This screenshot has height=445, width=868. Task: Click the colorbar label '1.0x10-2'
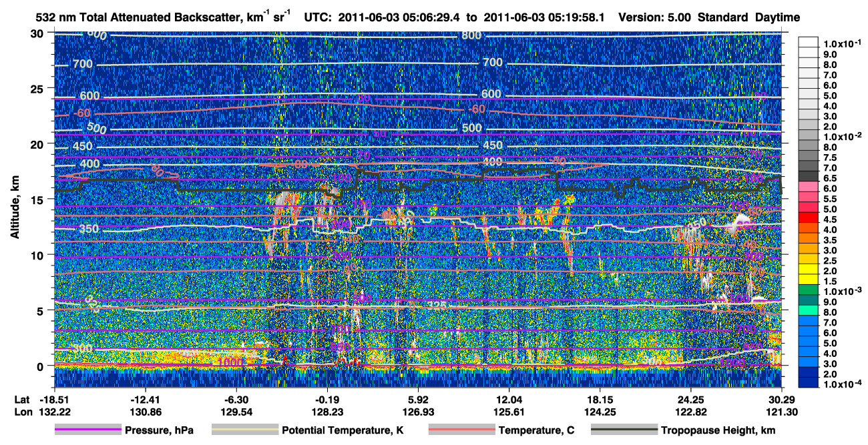843,136
